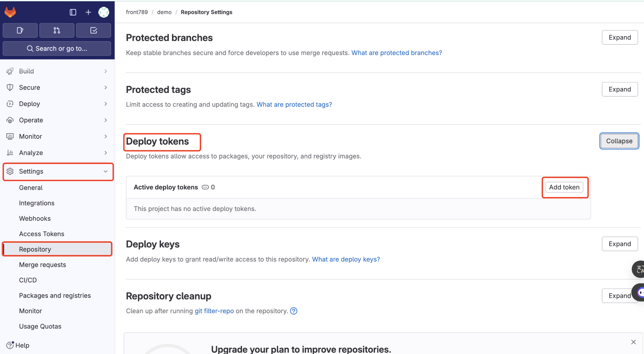Screen dimensions: 644x354
Task: Collapse the Settings sidebar section
Action: point(58,171)
